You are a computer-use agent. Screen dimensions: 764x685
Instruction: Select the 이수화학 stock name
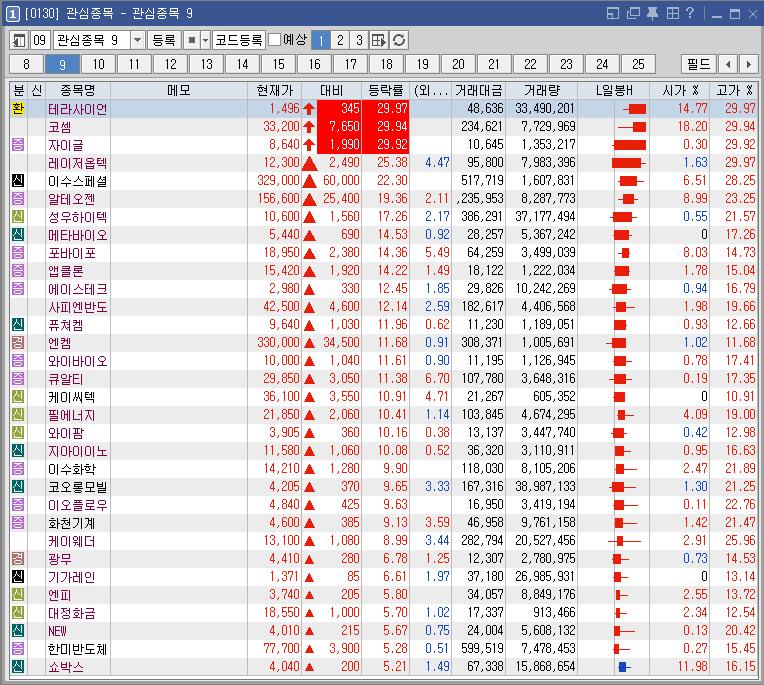coord(72,469)
